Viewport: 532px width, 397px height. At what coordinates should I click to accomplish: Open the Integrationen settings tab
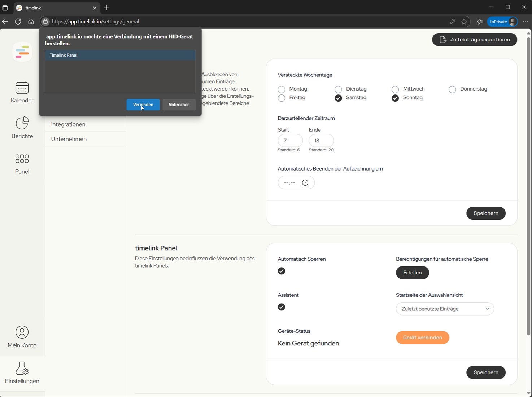pos(68,124)
